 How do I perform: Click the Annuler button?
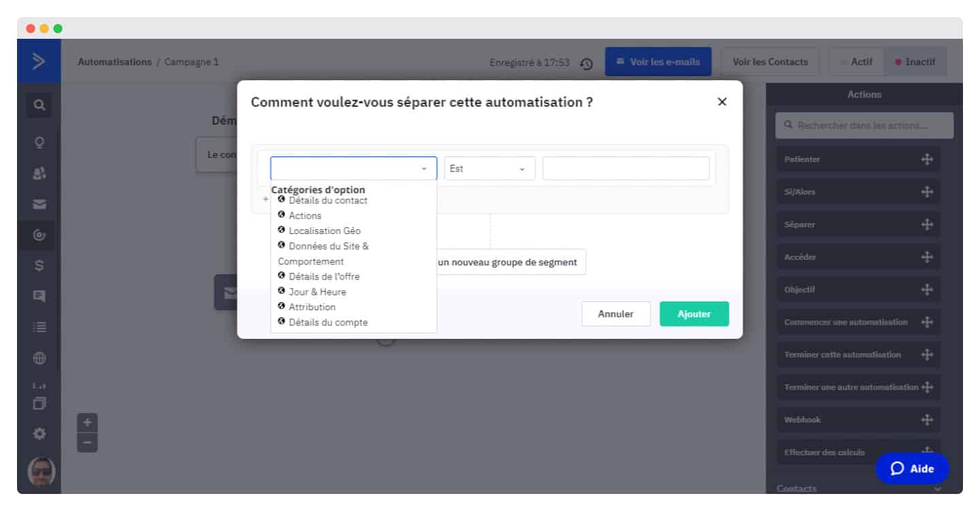tap(616, 314)
